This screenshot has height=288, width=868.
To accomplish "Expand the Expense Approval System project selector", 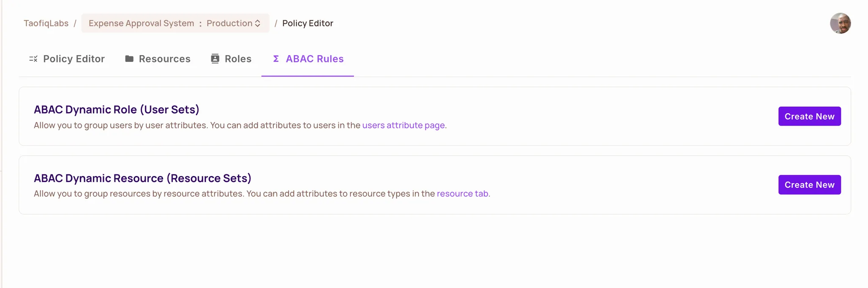I will (x=141, y=23).
